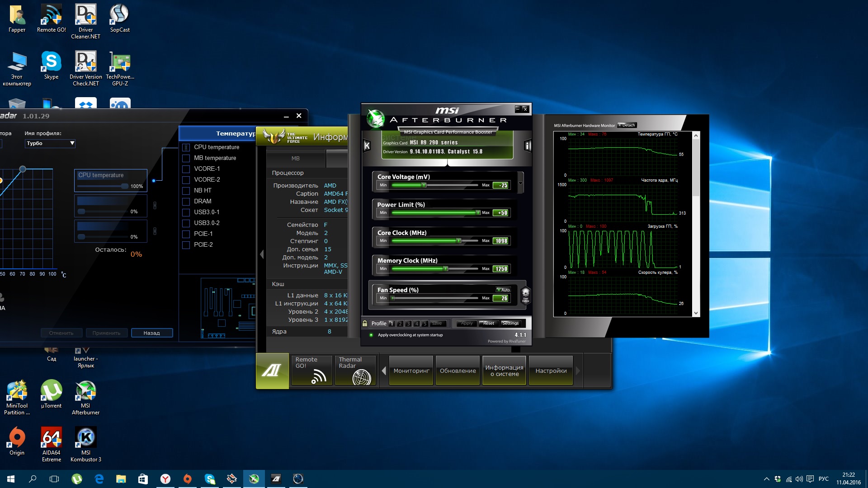
Task: Open the Kombustor K button in Afterburner
Action: pyautogui.click(x=367, y=145)
